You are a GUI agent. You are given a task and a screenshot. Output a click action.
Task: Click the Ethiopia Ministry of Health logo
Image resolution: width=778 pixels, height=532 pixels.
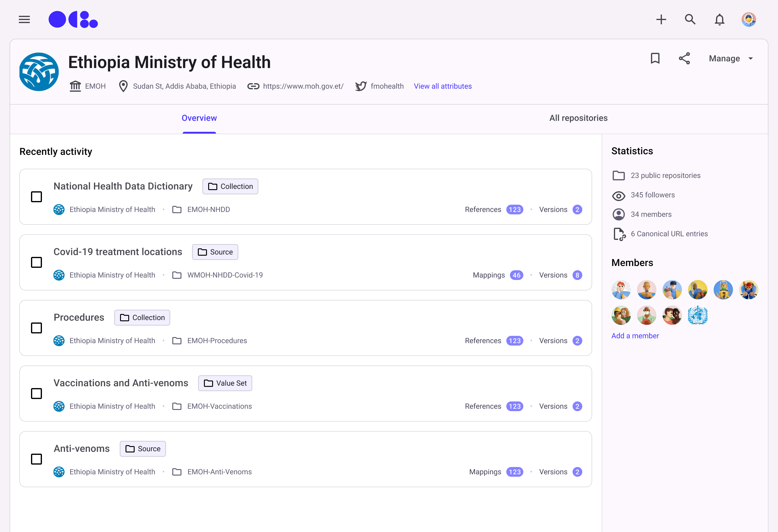39,72
